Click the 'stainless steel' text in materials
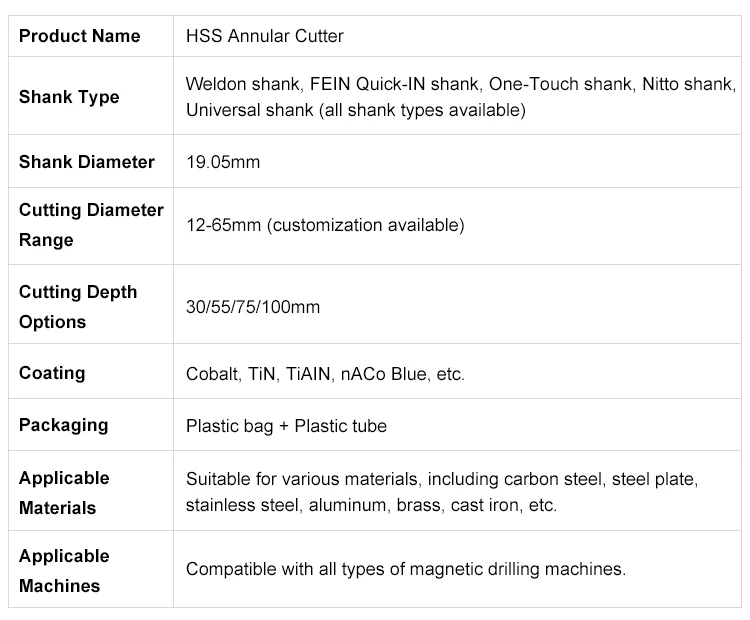The height and width of the screenshot is (620, 750). click(x=241, y=506)
